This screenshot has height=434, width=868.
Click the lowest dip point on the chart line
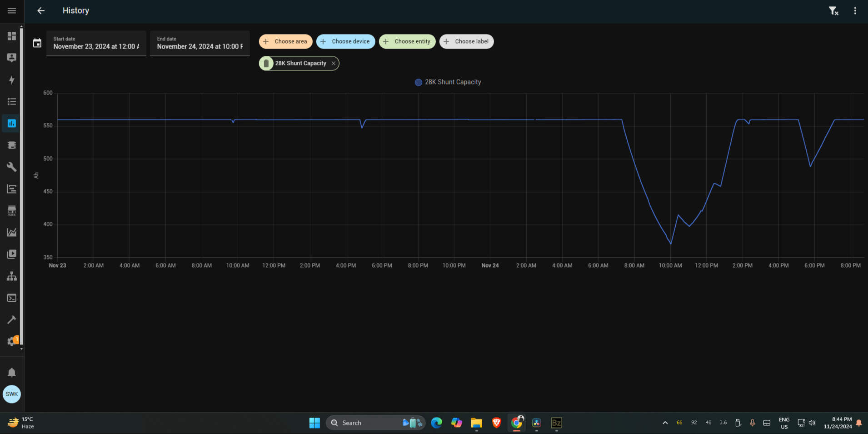pyautogui.click(x=671, y=244)
